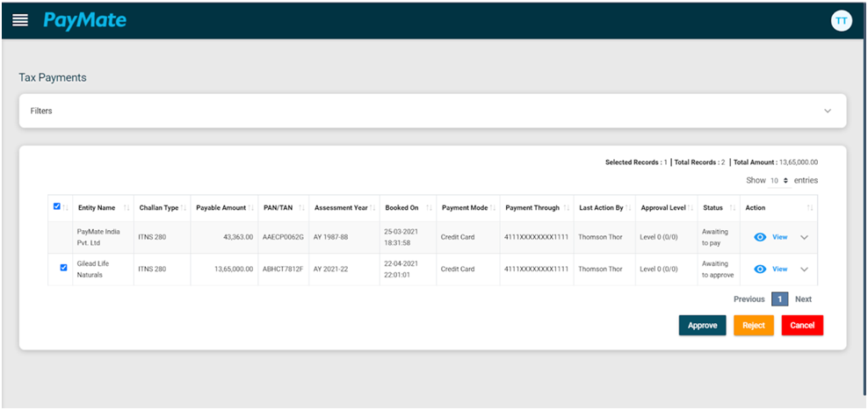Click booked date 25-03-2021 18:31:58
The height and width of the screenshot is (410, 868).
[401, 237]
